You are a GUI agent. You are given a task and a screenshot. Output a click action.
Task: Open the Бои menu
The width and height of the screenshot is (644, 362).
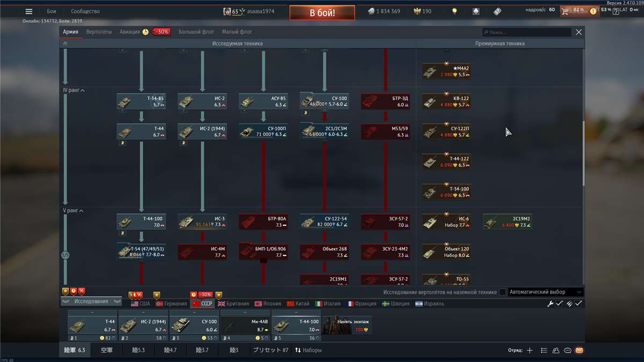(x=52, y=11)
